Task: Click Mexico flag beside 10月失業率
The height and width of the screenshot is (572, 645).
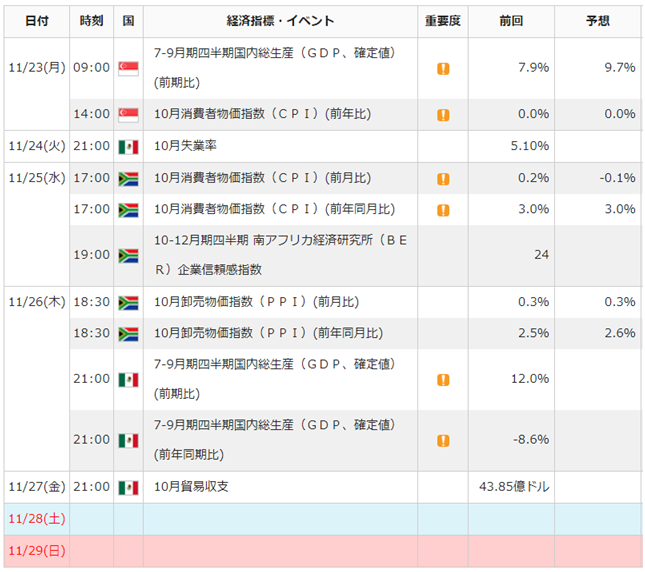Action: [x=128, y=147]
